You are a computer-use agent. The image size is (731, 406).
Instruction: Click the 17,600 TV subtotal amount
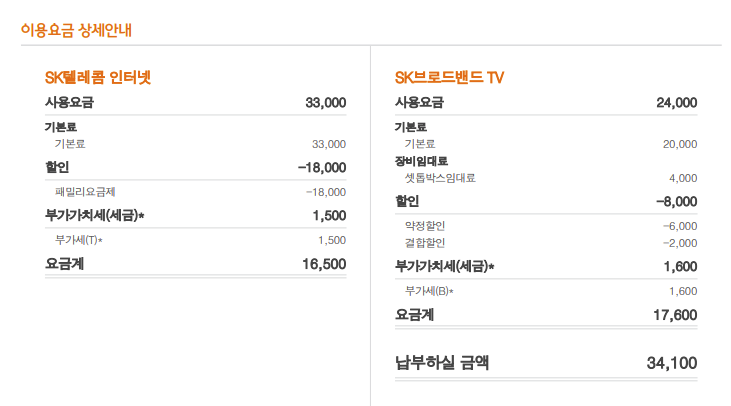675,315
